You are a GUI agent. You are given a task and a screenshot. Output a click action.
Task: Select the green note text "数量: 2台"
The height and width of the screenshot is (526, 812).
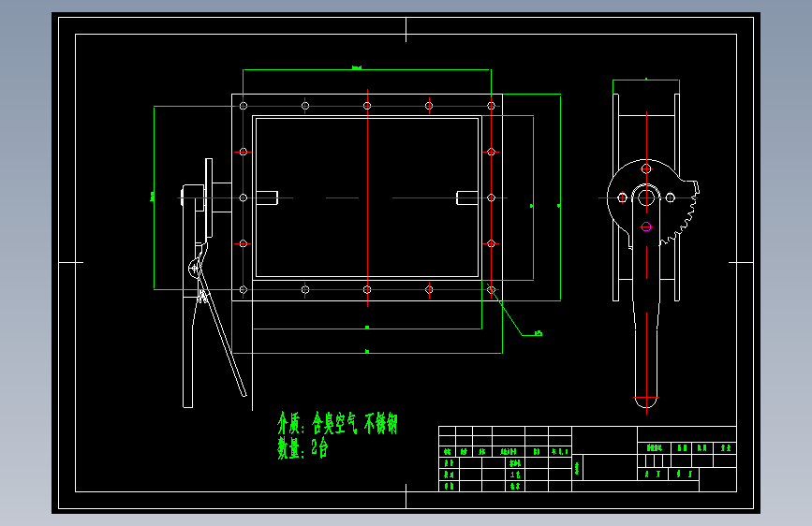point(303,447)
